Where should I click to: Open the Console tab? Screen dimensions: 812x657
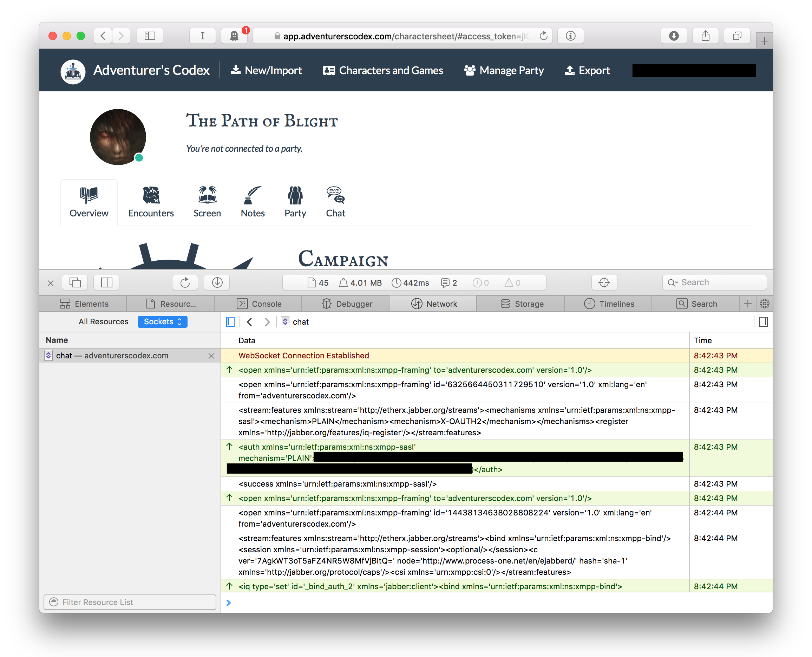pos(258,304)
